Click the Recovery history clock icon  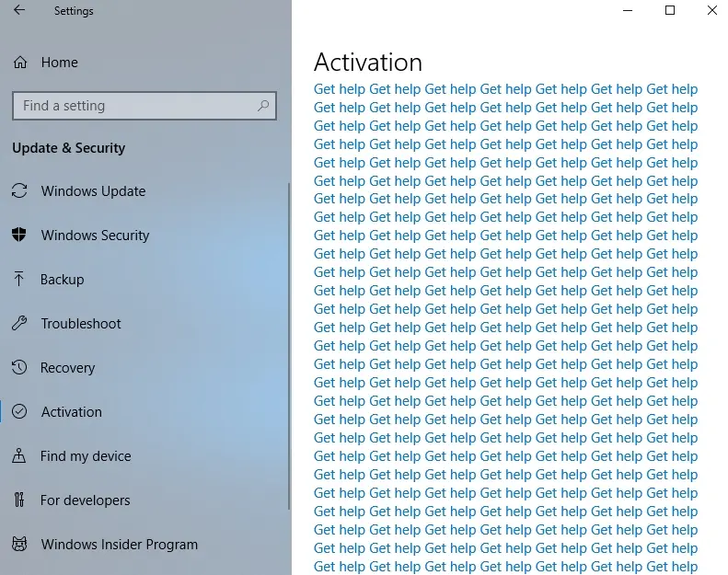(19, 367)
